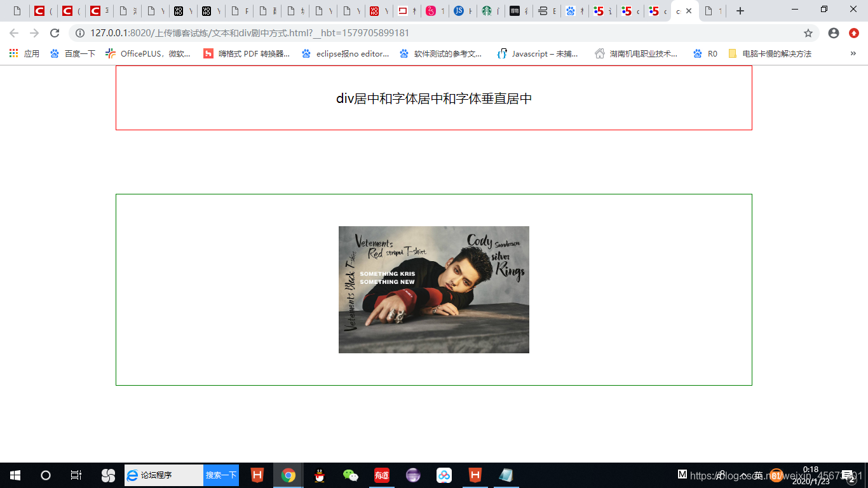The image size is (868, 488).
Task: Open Youdao dictionary from the taskbar
Action: (382, 475)
